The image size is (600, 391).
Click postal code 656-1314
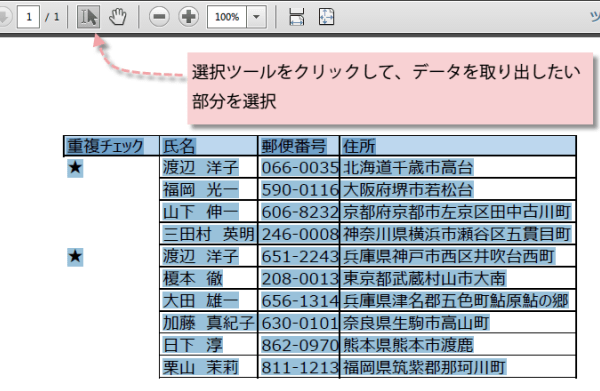(300, 301)
